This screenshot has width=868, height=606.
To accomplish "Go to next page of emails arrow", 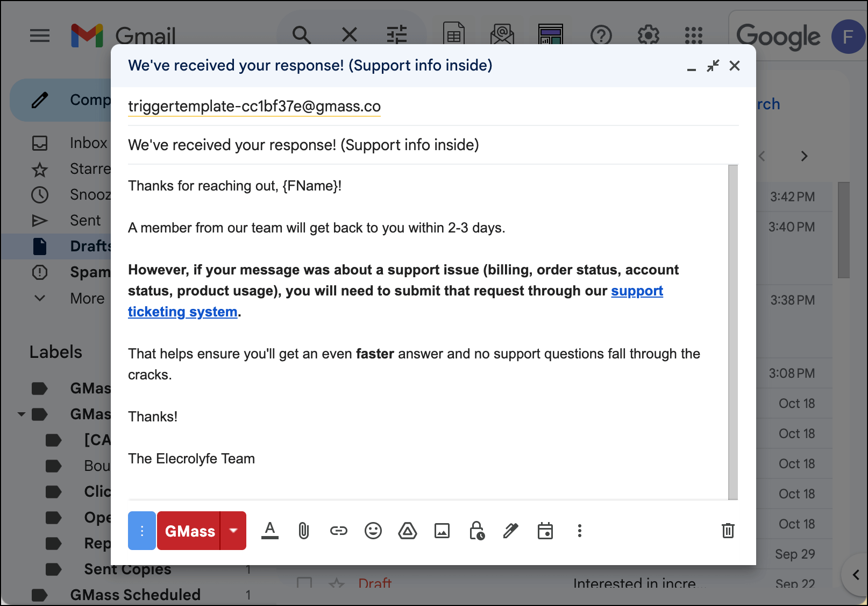I will pos(805,156).
